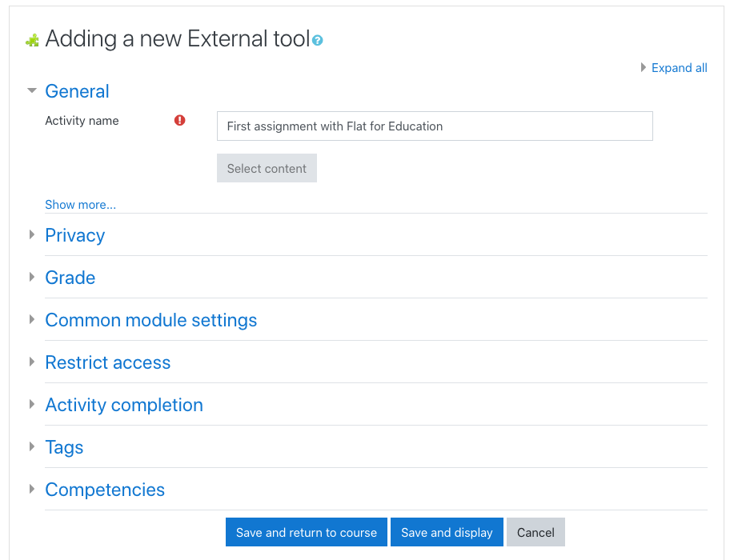
Task: Show the Activity completion settings
Action: click(123, 405)
